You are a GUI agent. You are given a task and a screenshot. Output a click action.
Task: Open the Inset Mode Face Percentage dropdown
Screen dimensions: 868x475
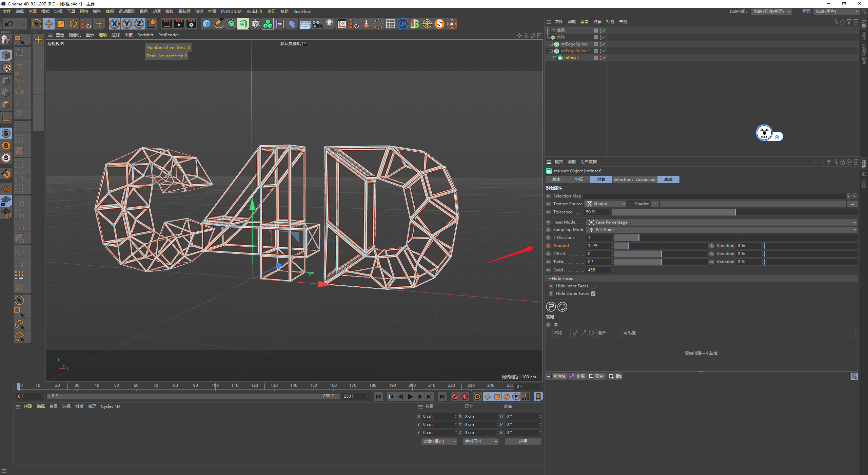(x=722, y=222)
